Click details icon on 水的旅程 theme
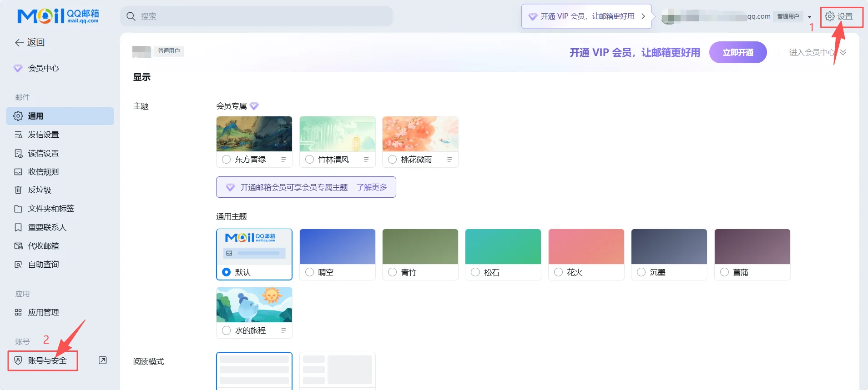This screenshot has width=868, height=390. click(x=283, y=330)
